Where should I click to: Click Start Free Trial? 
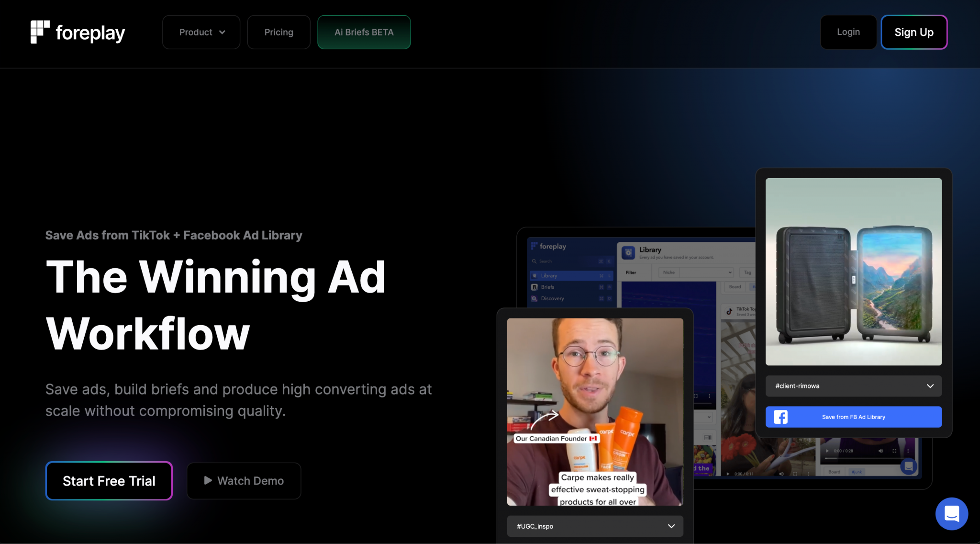point(109,481)
